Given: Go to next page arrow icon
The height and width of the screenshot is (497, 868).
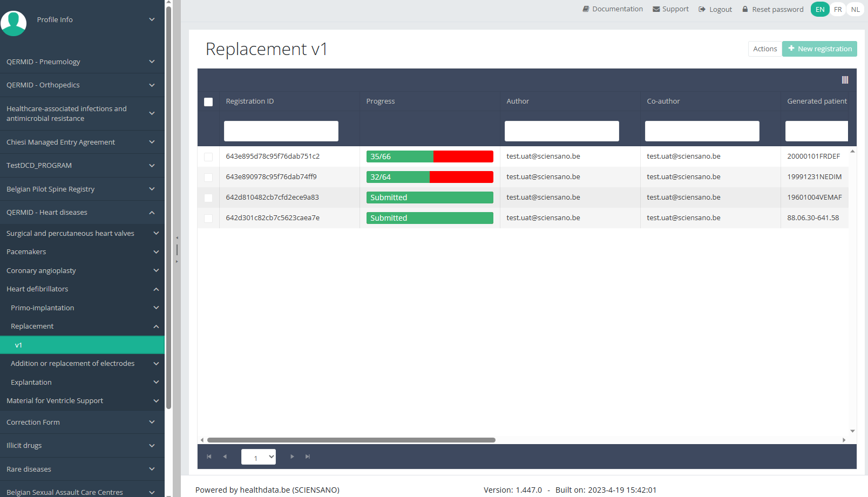Looking at the screenshot, I should click(292, 457).
